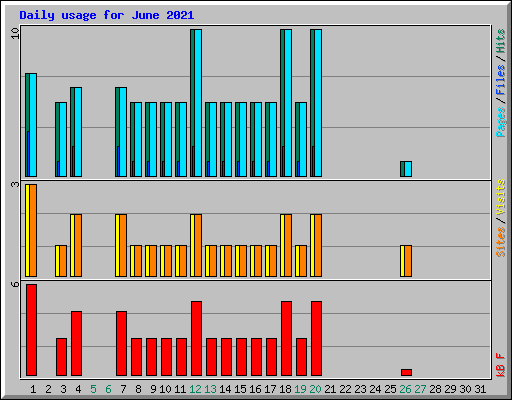This screenshot has height=400, width=512.
Task: Select day label 17 on the x-axis
Action: (x=270, y=389)
